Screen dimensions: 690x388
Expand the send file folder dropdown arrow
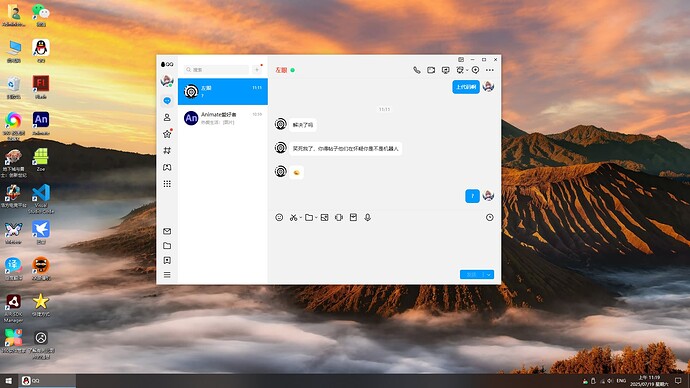[316, 218]
